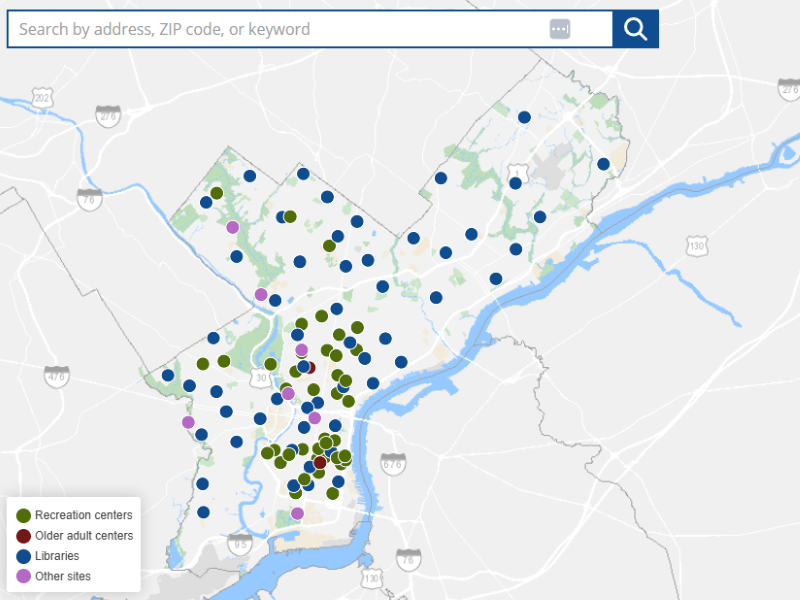Screen dimensions: 800x600
Task: Select library marker just below Route 1 shield
Action: [515, 183]
